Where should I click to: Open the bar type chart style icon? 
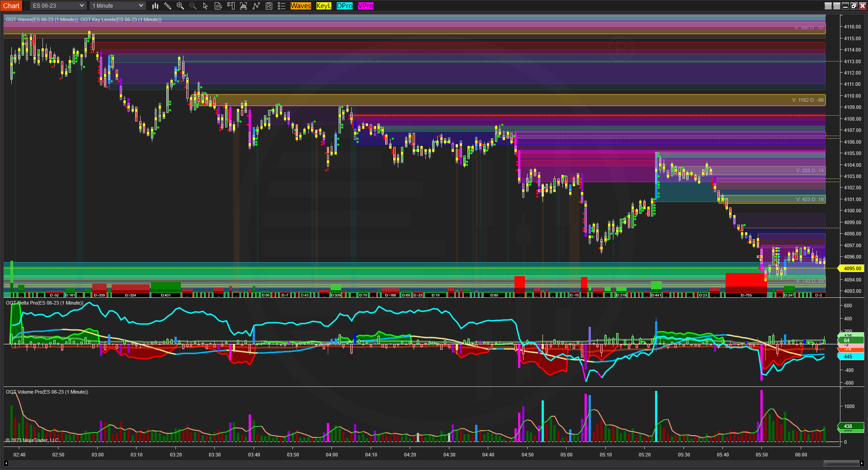coord(155,6)
